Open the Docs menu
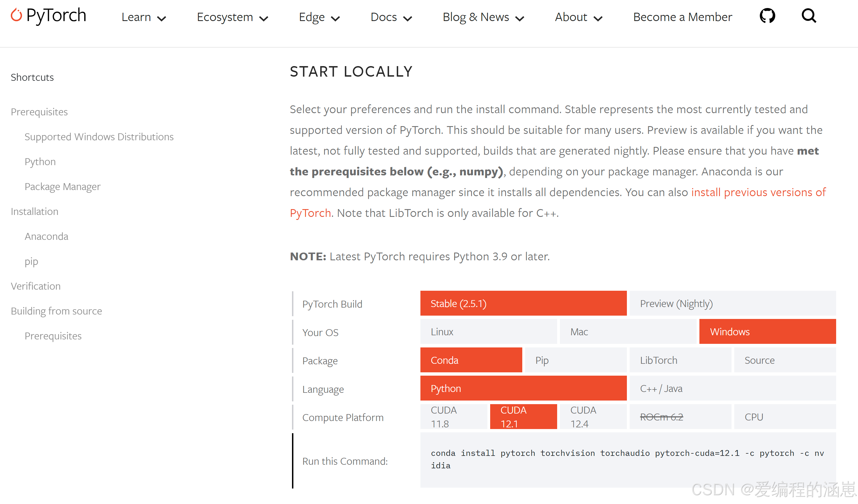Viewport: 858px width, 504px height. (384, 17)
